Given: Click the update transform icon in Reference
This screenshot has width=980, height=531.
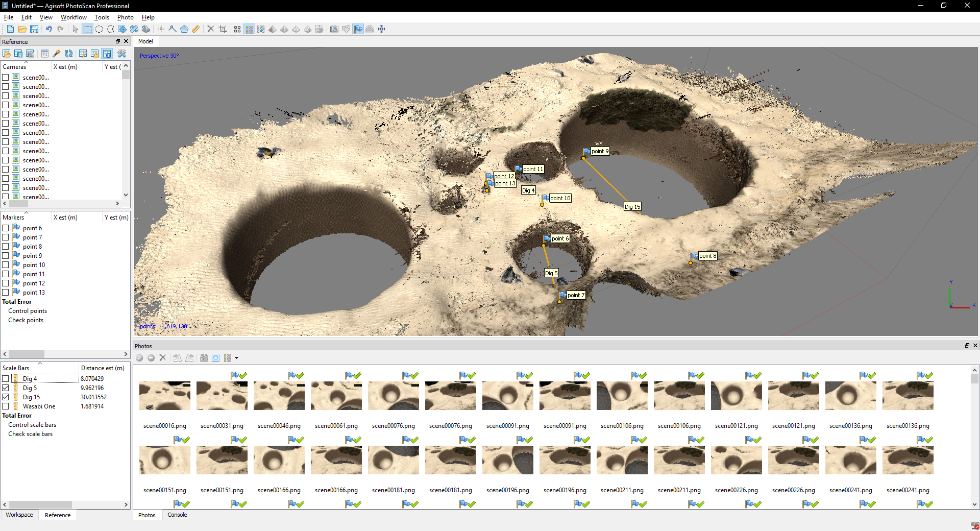Looking at the screenshot, I should click(68, 54).
